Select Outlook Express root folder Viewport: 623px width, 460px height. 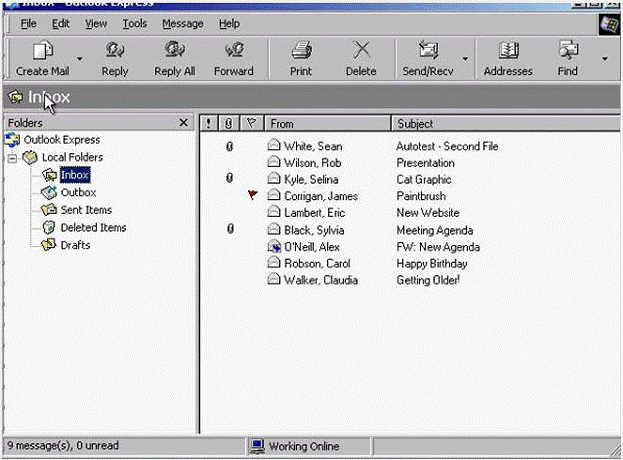pyautogui.click(x=62, y=140)
